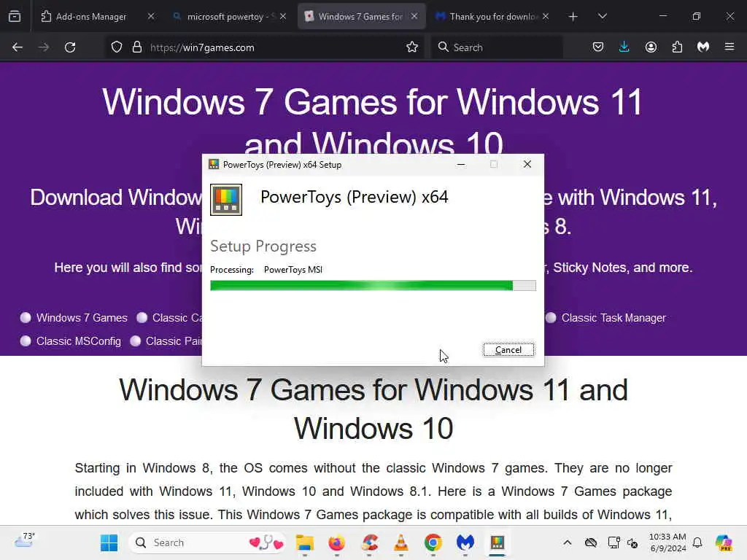Click the PowerToys setup progress bar
747x560 pixels.
[x=373, y=286]
